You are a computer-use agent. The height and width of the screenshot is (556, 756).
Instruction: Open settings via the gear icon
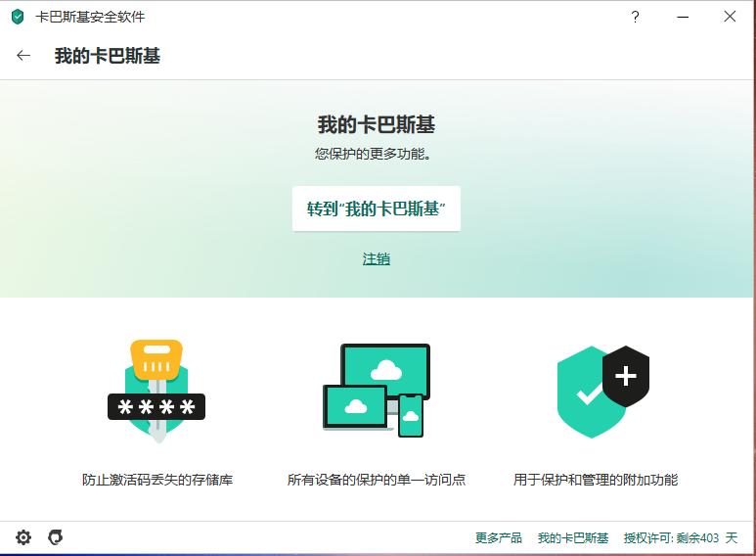point(23,537)
